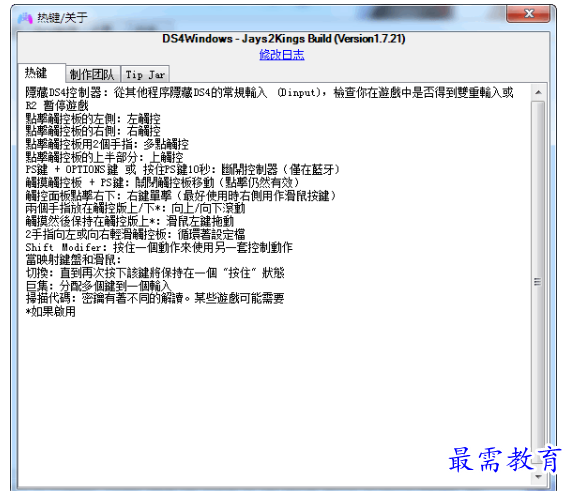Click the R2 暫停遊戲 line
Viewport: 570px width, 491px height.
[57, 106]
